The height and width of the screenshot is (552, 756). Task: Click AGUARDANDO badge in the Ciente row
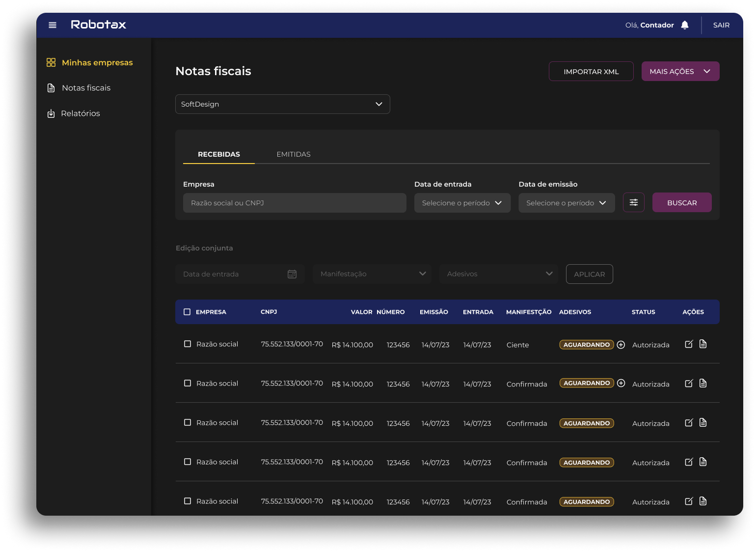pyautogui.click(x=587, y=345)
